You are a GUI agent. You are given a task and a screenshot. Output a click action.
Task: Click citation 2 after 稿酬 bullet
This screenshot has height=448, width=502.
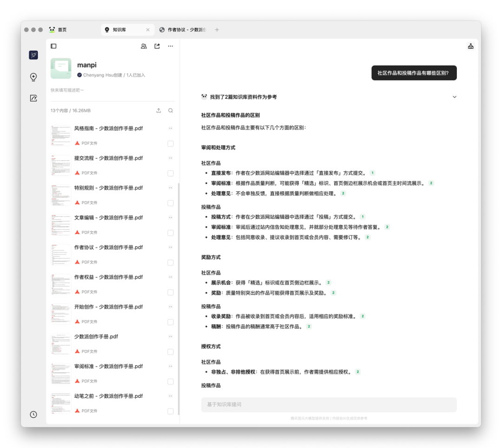309,327
